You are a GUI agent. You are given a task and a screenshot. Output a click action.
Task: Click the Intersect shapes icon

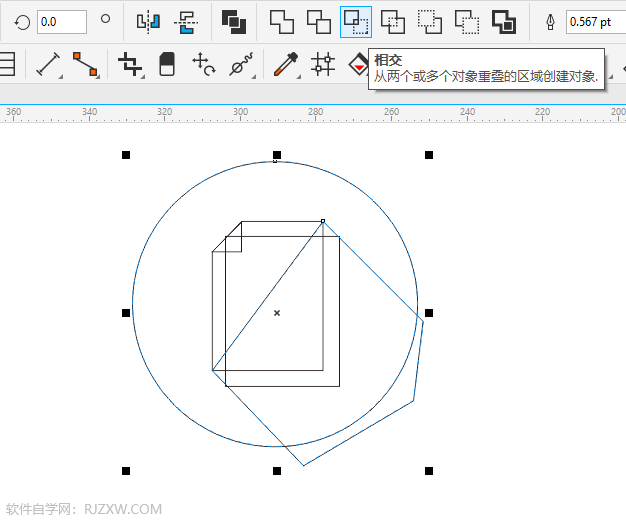tap(355, 21)
